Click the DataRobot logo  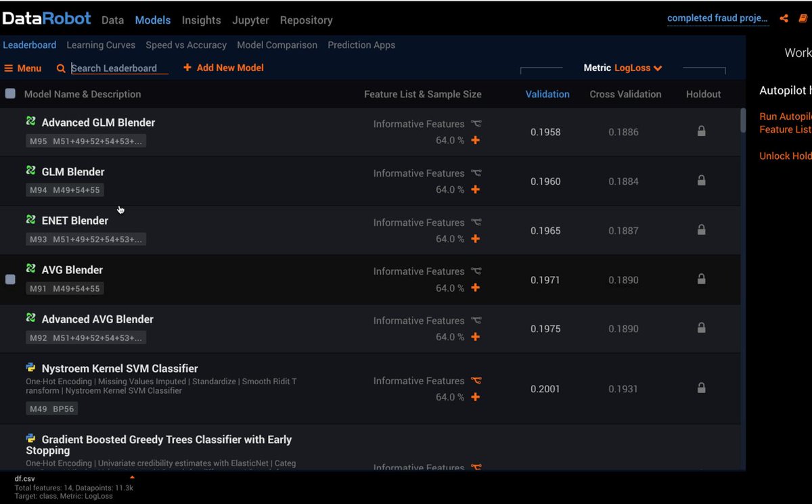click(47, 19)
